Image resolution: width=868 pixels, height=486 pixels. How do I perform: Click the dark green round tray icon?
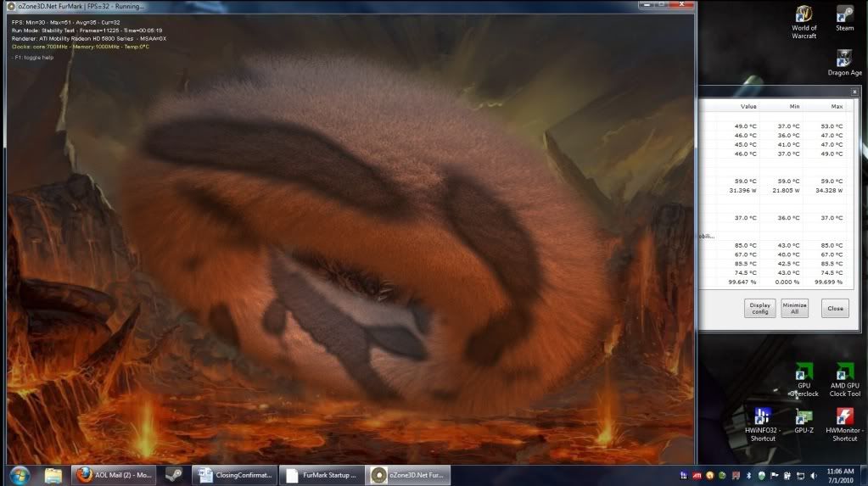722,476
